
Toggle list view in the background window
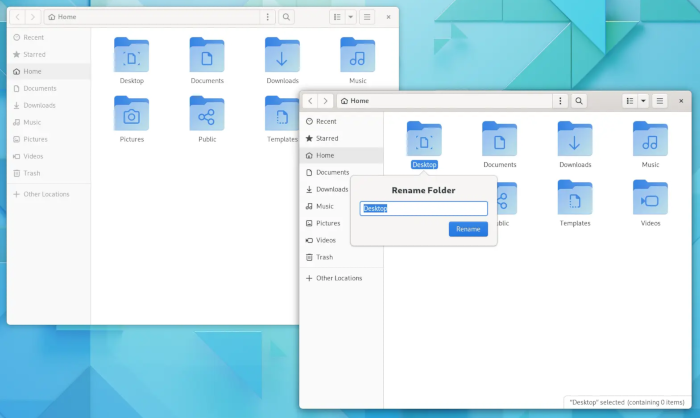[337, 17]
